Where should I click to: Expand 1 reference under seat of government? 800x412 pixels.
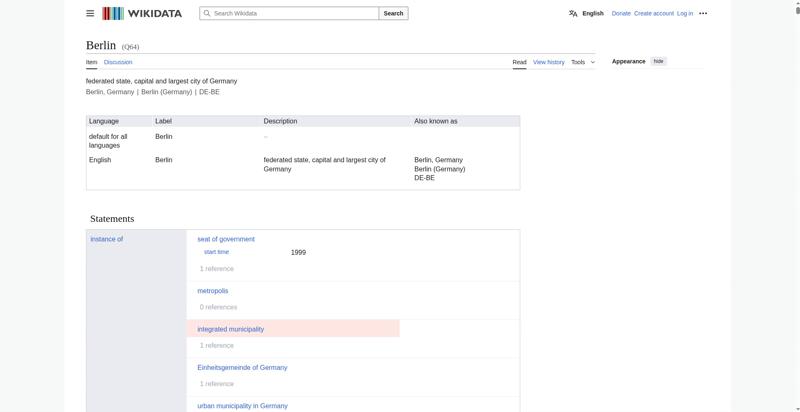[216, 269]
